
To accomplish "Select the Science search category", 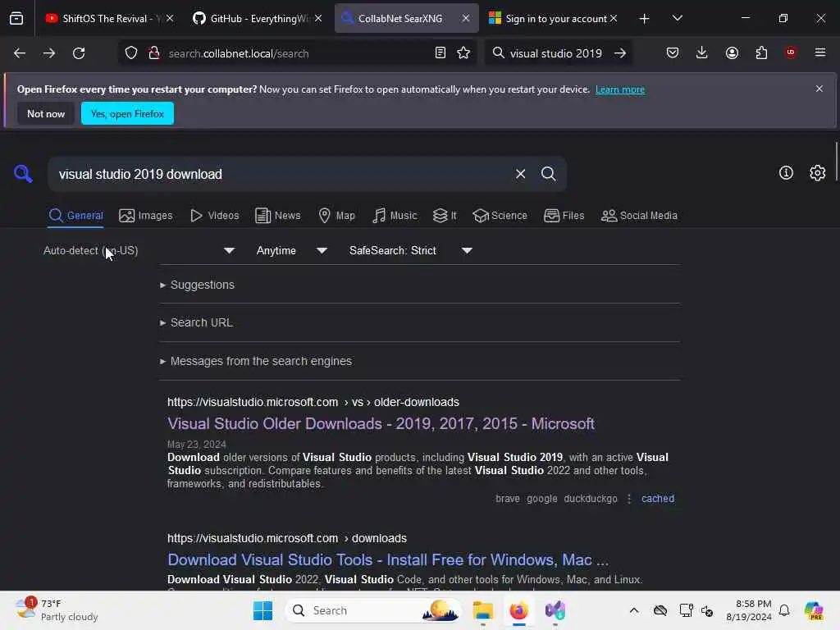I will 500,216.
